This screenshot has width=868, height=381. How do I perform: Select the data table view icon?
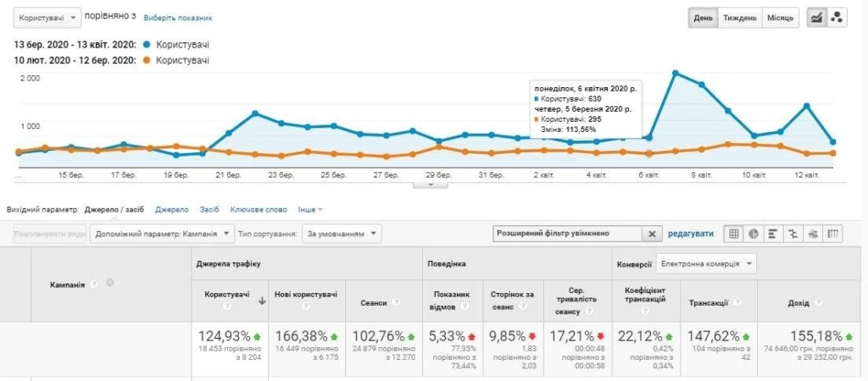(733, 234)
